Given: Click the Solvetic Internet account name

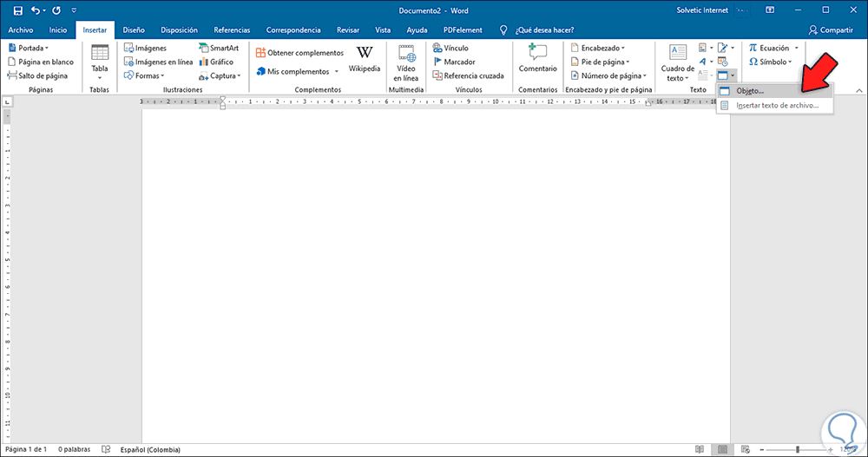Looking at the screenshot, I should (x=702, y=10).
